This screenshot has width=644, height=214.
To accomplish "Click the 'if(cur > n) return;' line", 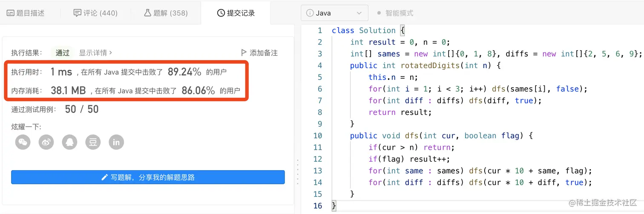I will tap(412, 147).
